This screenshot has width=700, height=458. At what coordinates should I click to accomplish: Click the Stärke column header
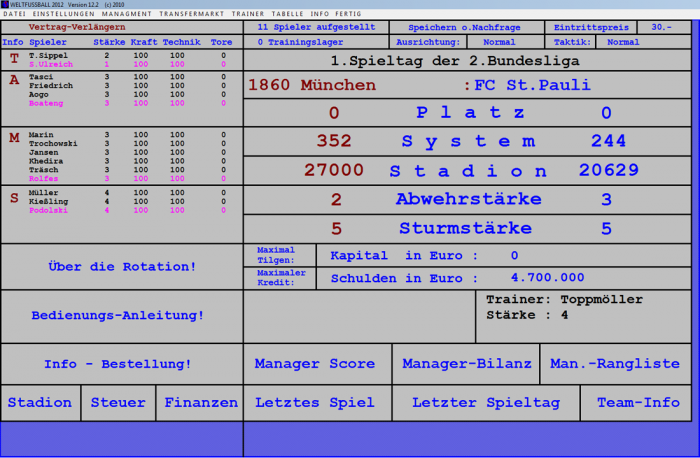click(109, 42)
